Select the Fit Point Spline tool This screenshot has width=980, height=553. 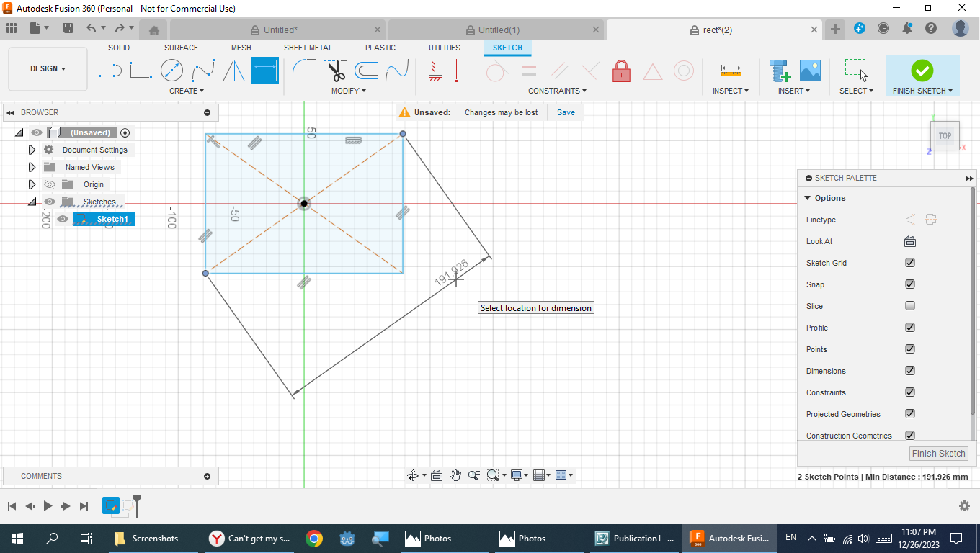coord(203,71)
